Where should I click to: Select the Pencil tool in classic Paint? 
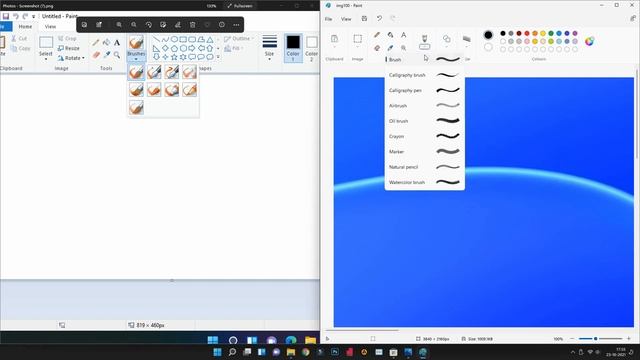tap(96, 42)
